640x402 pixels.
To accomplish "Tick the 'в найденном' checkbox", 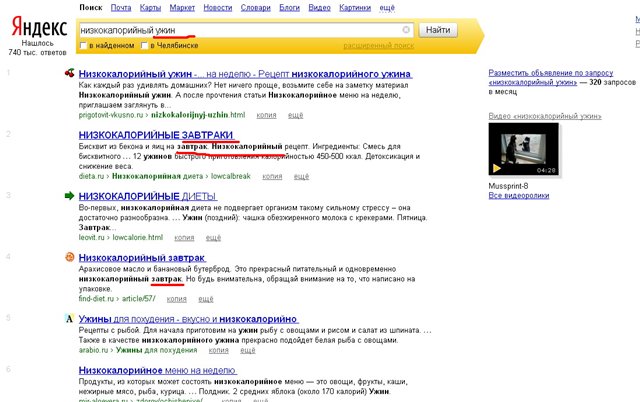I will [x=83, y=45].
